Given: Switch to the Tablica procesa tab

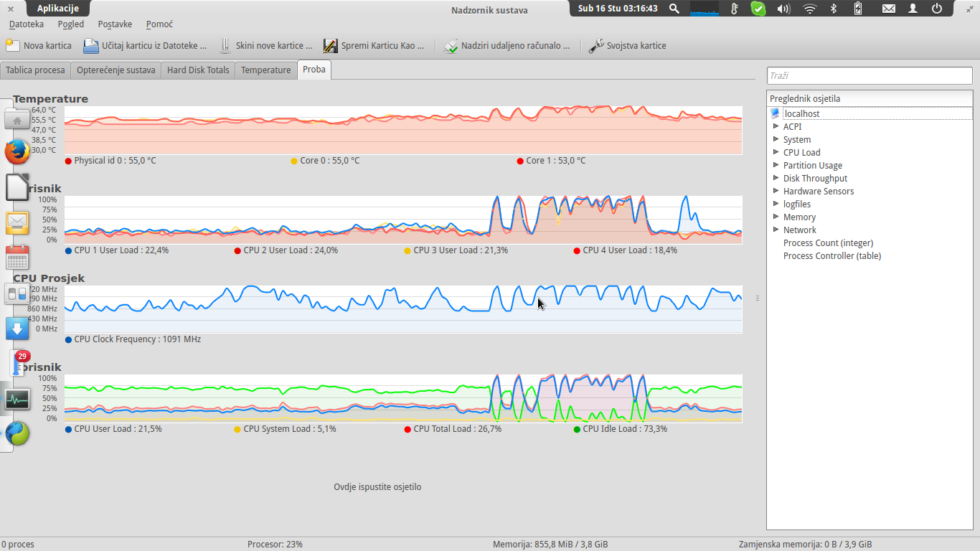Looking at the screenshot, I should click(35, 70).
